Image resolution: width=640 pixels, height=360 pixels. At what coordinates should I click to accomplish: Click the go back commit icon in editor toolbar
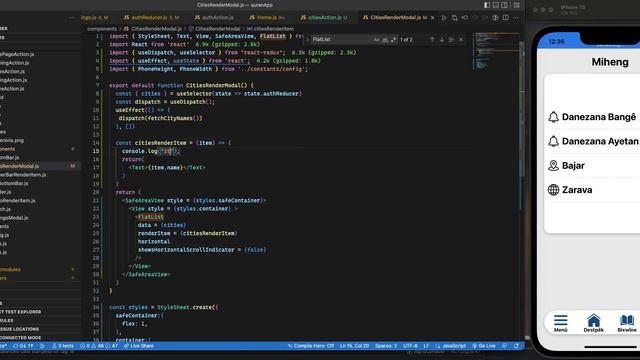click(x=465, y=18)
